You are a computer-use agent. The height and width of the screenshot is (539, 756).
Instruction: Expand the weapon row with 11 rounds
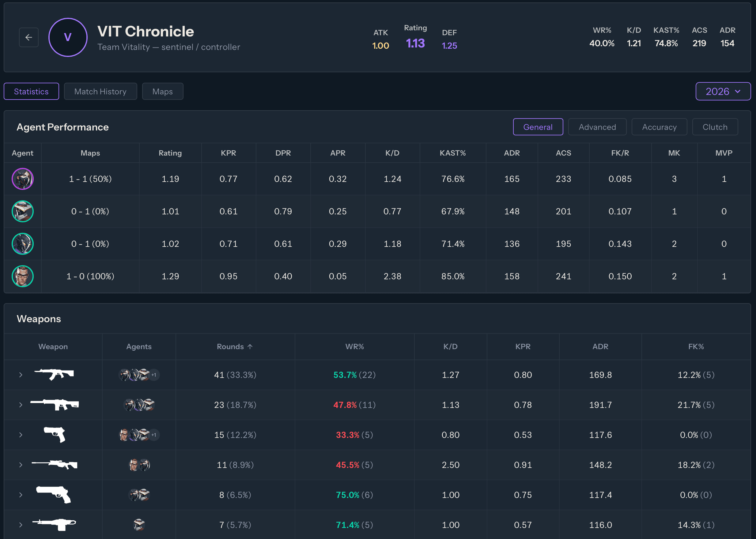coord(21,465)
